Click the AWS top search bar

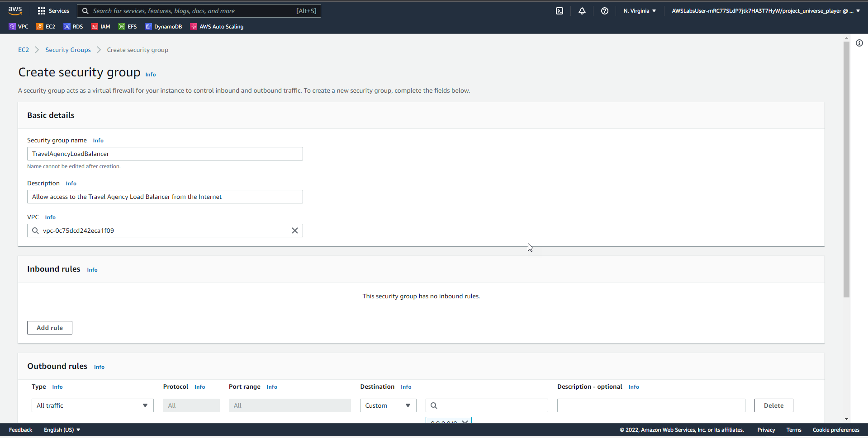[199, 11]
